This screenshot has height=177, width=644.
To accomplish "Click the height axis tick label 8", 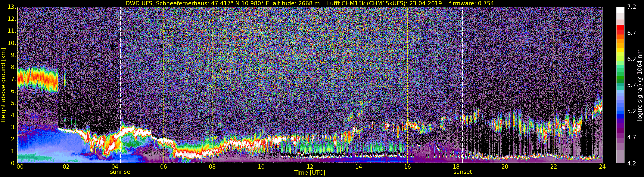I will click(x=13, y=67).
